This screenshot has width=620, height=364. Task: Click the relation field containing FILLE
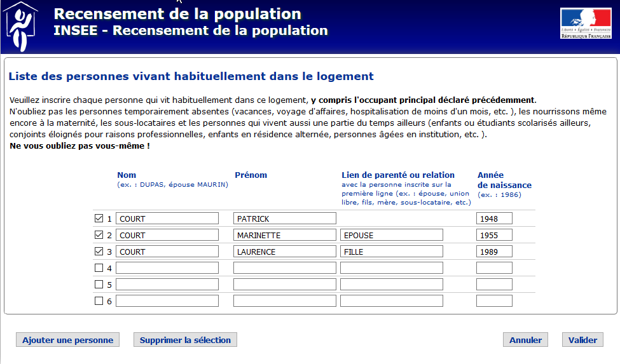[391, 252]
